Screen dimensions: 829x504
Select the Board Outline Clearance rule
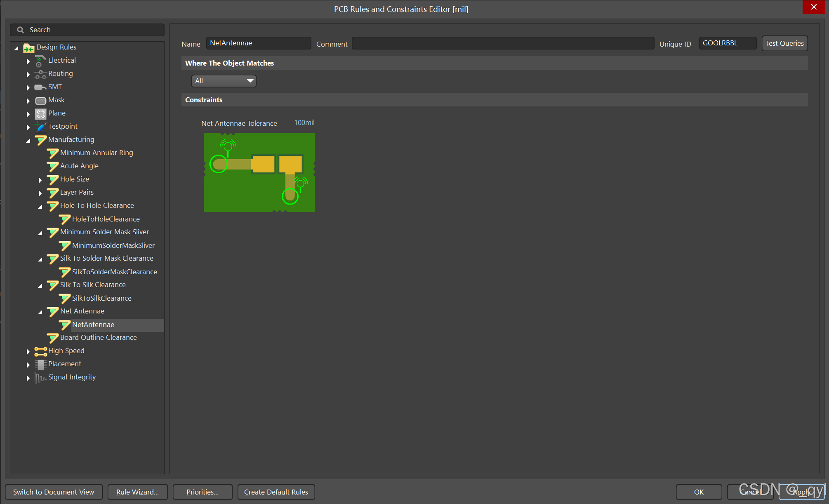click(98, 337)
